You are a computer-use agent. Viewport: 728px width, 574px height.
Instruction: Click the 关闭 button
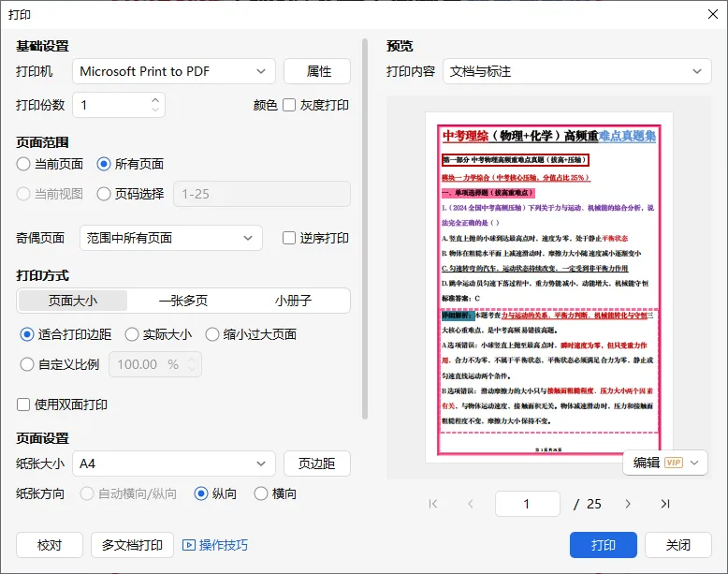pyautogui.click(x=677, y=545)
